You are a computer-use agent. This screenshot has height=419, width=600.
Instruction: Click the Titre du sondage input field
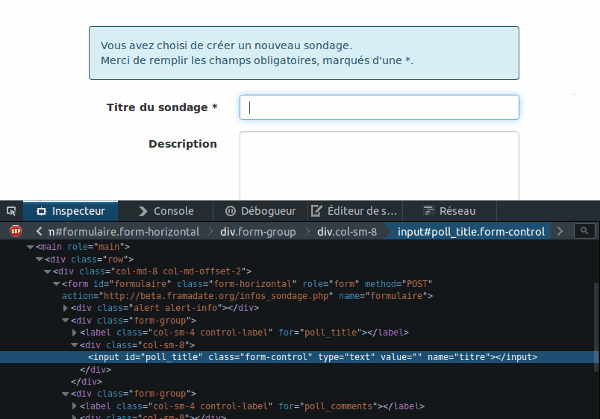(379, 107)
